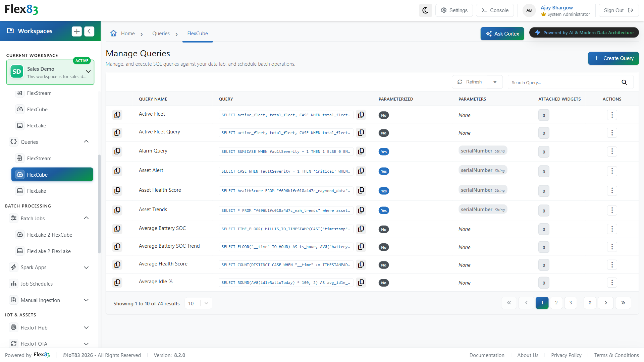Collapse the Workspaces sidebar arrow
Screen dimensions: 644x362
[89, 31]
